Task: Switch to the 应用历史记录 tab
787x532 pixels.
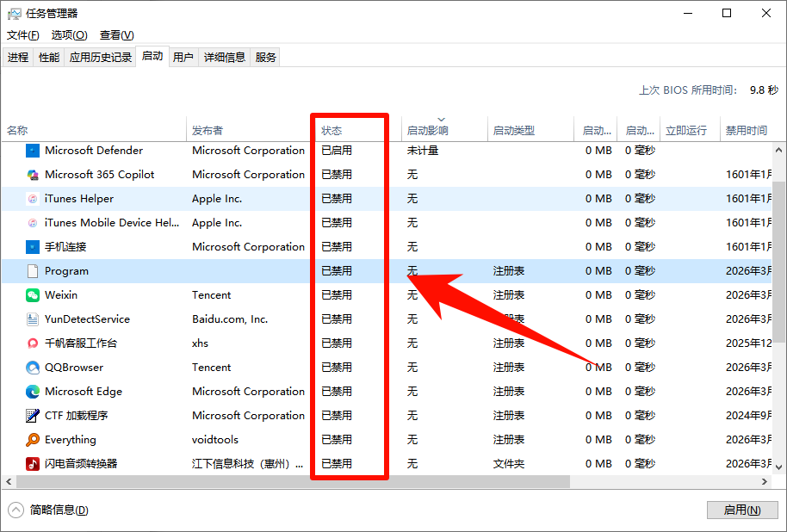Action: coord(101,57)
